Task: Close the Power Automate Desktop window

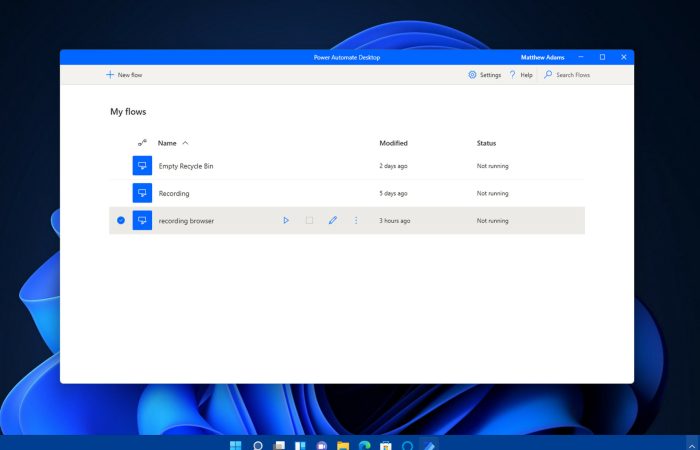Action: pyautogui.click(x=624, y=57)
